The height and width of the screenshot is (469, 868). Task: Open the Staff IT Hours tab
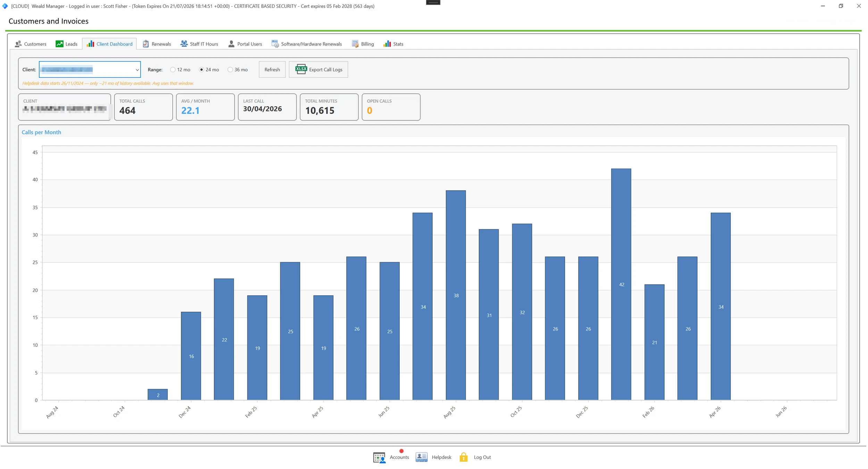click(x=199, y=44)
